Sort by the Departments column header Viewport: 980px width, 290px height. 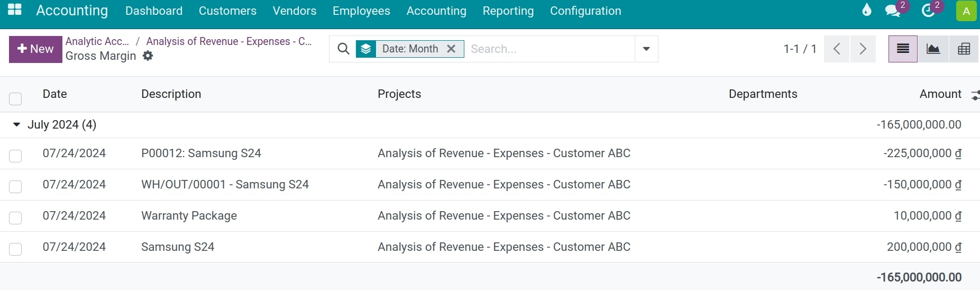(x=763, y=94)
